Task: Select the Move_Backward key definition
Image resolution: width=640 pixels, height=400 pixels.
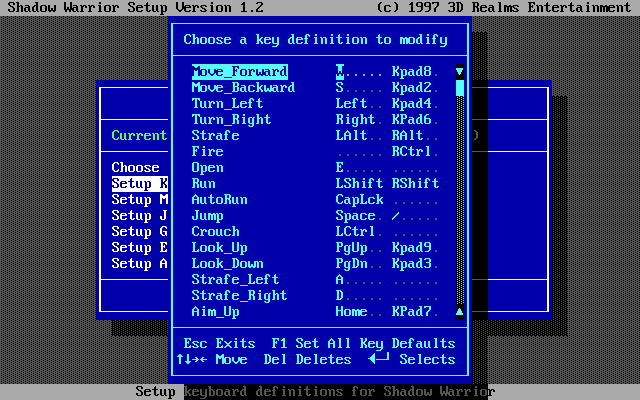Action: (x=243, y=88)
